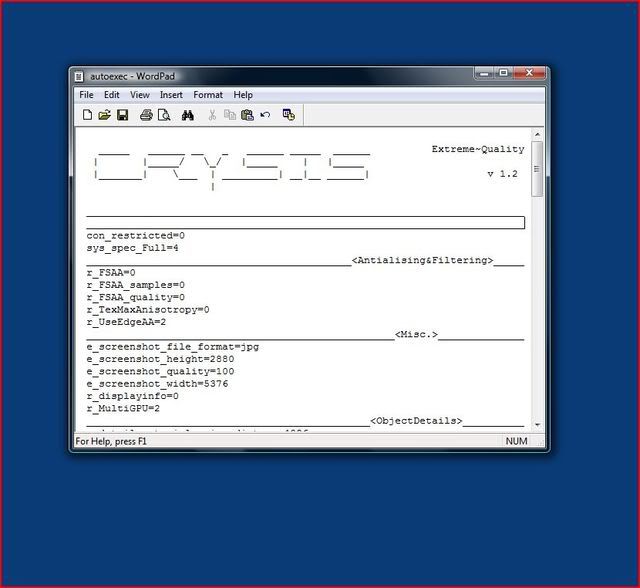Click the 'For Help, press F1' status text
The width and height of the screenshot is (640, 588).
tap(111, 441)
